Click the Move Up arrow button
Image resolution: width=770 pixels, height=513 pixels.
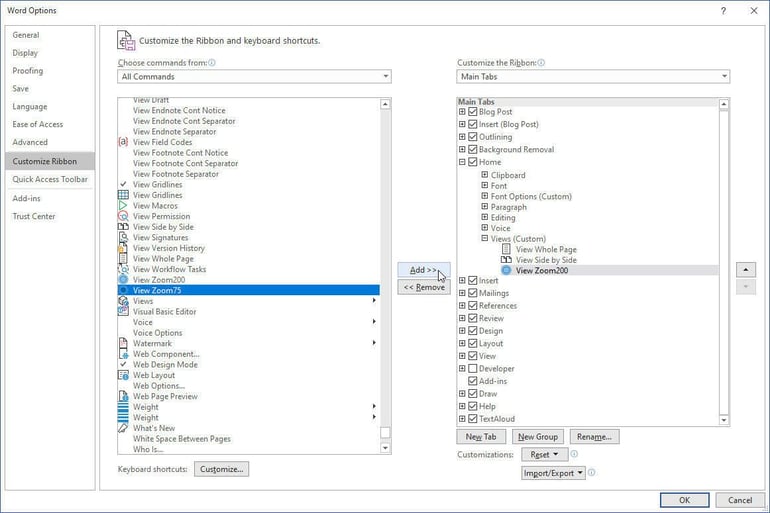tap(745, 270)
